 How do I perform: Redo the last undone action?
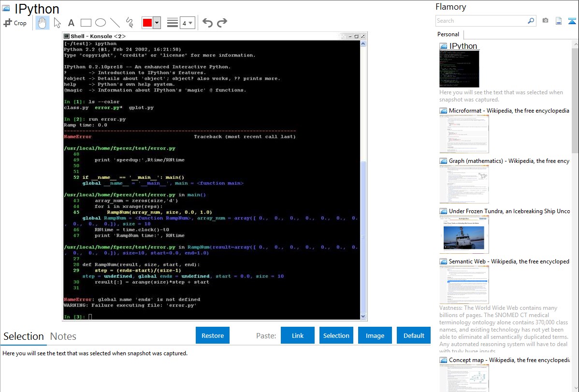click(222, 23)
